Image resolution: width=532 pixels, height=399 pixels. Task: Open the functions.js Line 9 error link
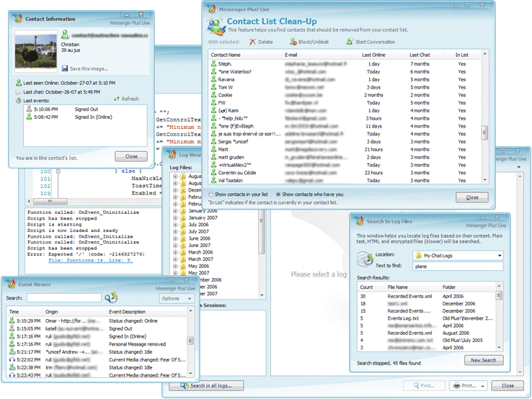click(x=91, y=260)
